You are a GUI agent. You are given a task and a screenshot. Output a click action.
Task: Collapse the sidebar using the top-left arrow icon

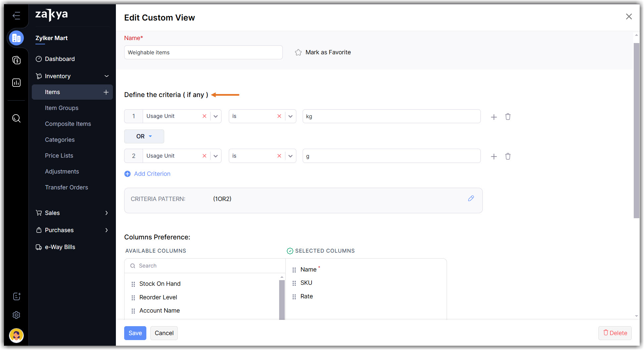point(16,16)
